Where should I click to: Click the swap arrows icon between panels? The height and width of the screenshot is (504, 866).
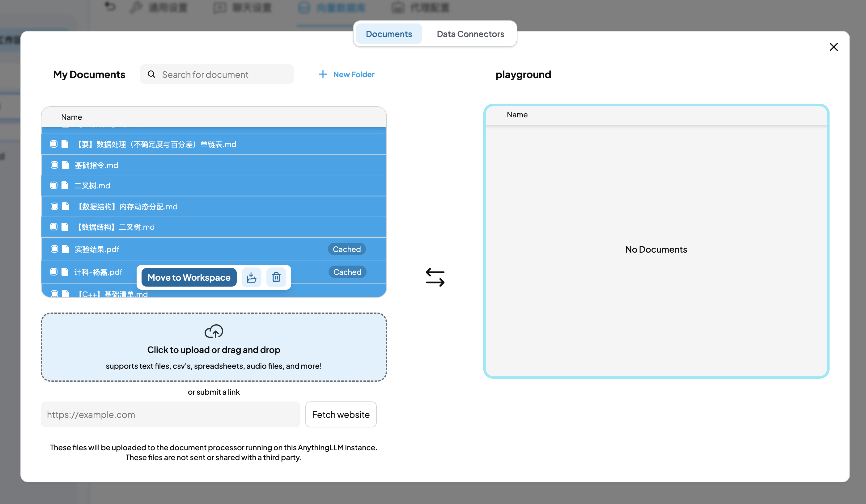(435, 277)
